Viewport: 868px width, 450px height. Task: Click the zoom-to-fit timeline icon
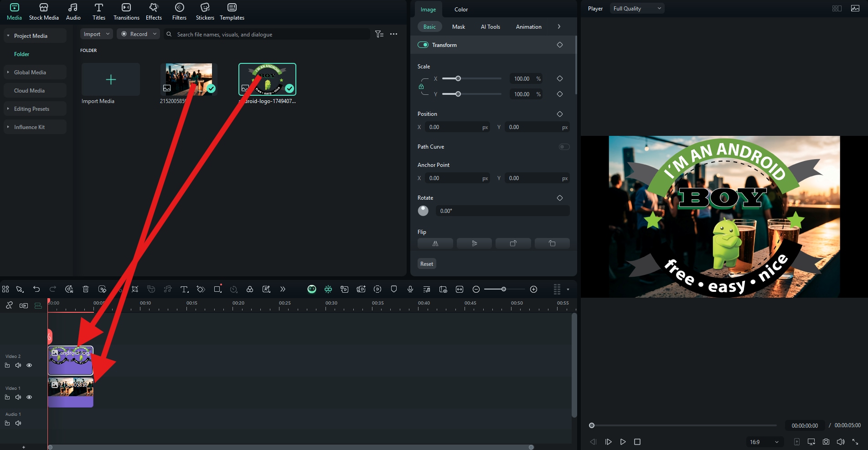[460, 289]
